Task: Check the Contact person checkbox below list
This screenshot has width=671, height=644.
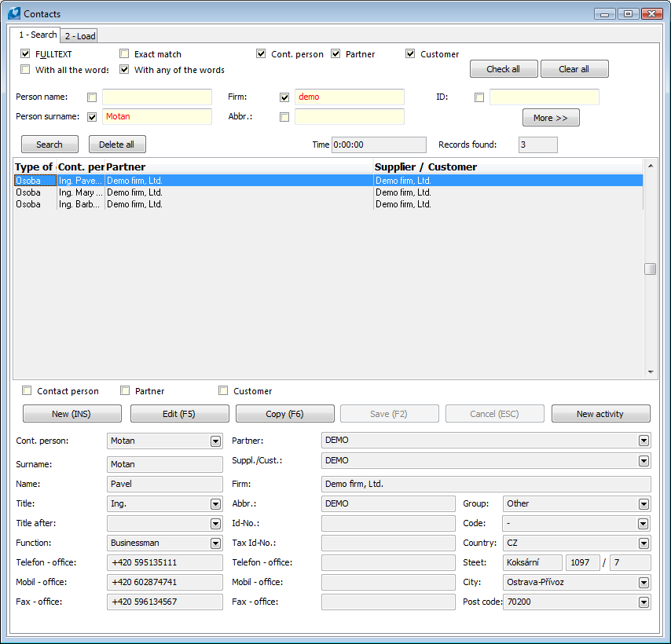Action: click(x=27, y=390)
